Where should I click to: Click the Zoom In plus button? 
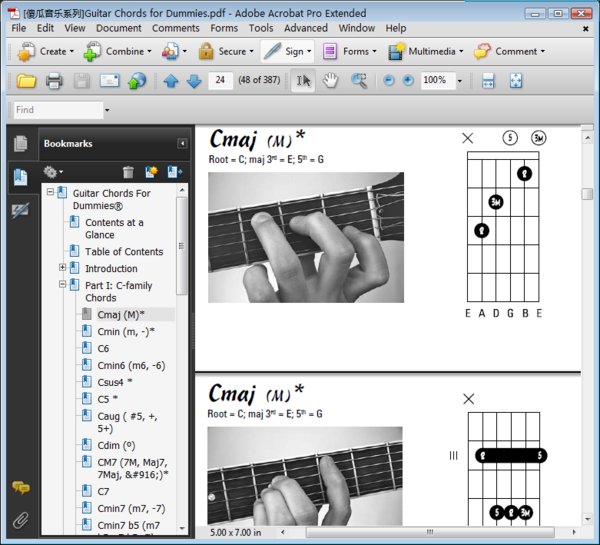coord(408,80)
